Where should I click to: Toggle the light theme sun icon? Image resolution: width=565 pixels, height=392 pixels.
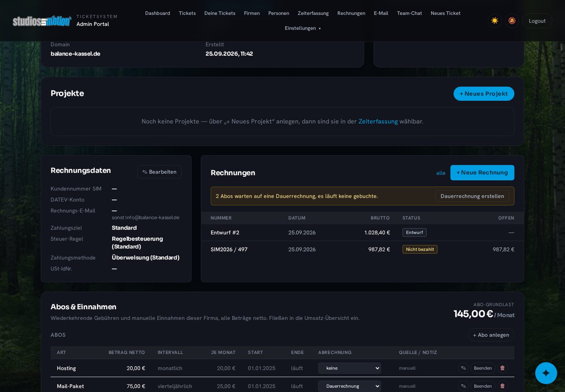point(494,21)
